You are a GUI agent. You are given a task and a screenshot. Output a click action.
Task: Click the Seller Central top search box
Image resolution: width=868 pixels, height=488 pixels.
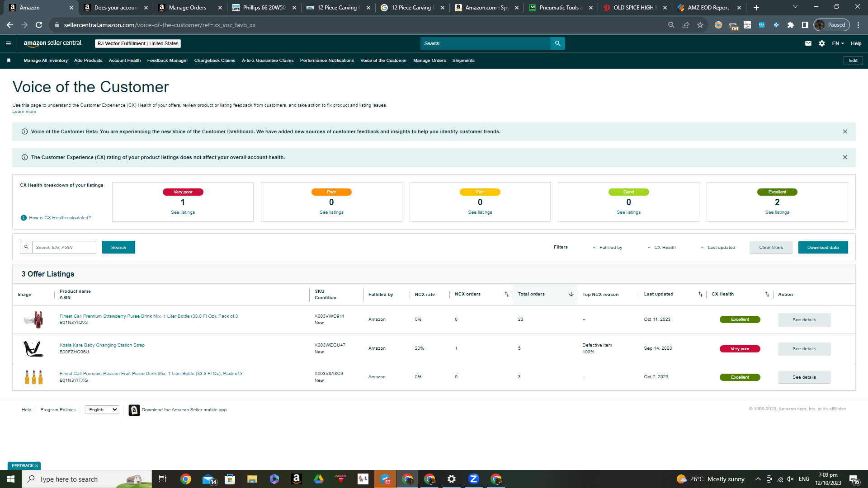click(486, 43)
